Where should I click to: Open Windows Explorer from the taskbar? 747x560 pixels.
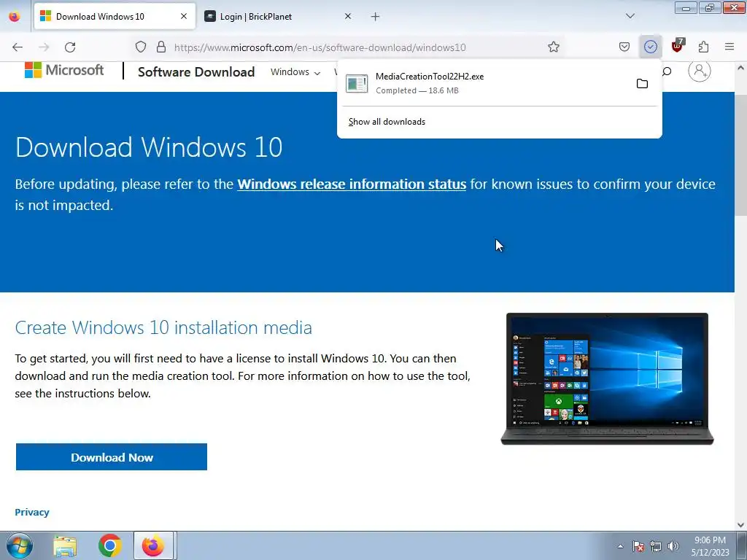pyautogui.click(x=65, y=546)
